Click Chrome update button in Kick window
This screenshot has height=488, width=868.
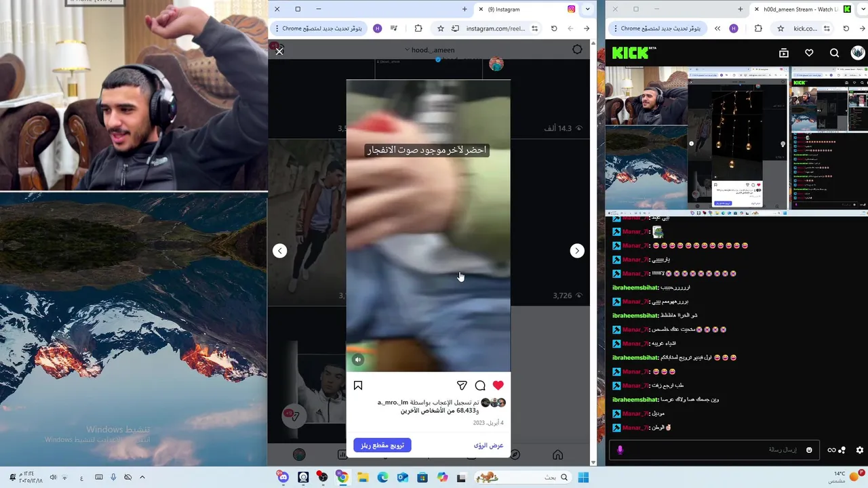coord(657,28)
